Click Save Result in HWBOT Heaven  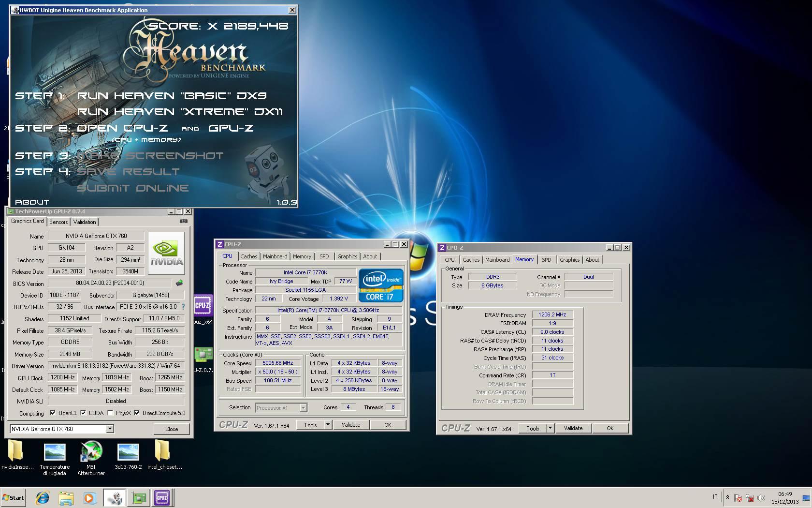coord(128,172)
